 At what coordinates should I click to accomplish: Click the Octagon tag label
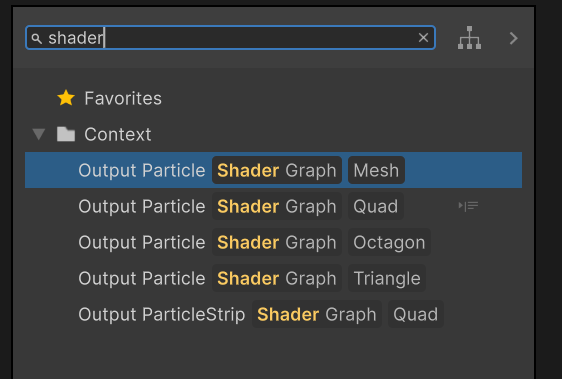point(389,242)
